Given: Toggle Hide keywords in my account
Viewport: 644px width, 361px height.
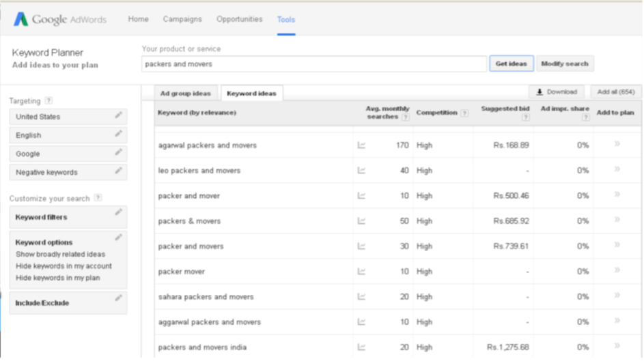Looking at the screenshot, I should 64,266.
